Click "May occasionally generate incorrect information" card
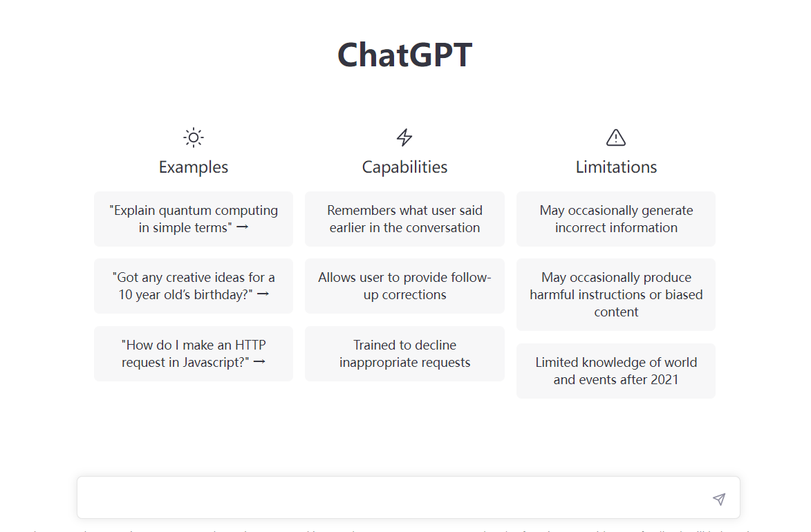811x532 pixels. pyautogui.click(x=616, y=219)
